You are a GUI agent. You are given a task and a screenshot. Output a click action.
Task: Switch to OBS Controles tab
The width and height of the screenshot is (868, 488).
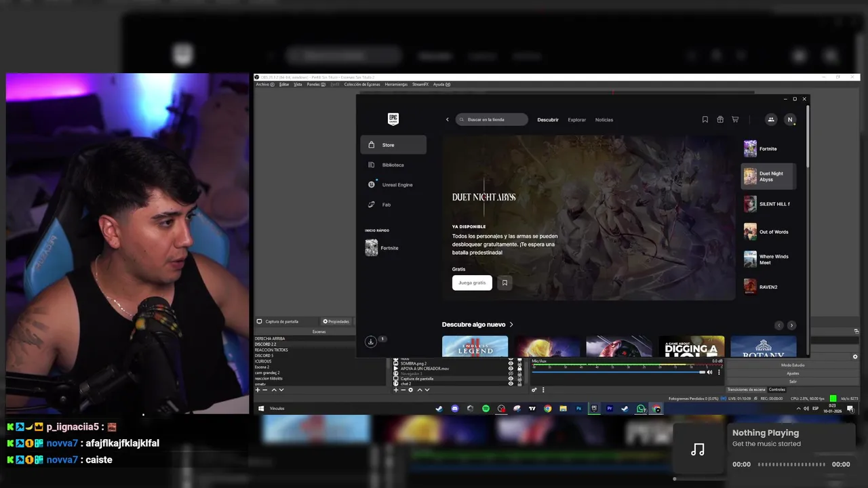pyautogui.click(x=777, y=390)
